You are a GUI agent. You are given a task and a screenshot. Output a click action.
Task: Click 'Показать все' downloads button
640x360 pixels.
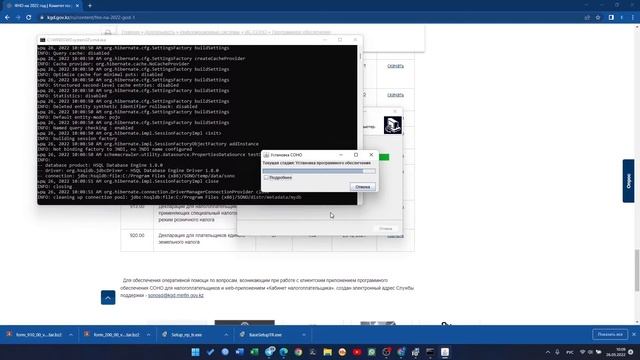(x=610, y=334)
